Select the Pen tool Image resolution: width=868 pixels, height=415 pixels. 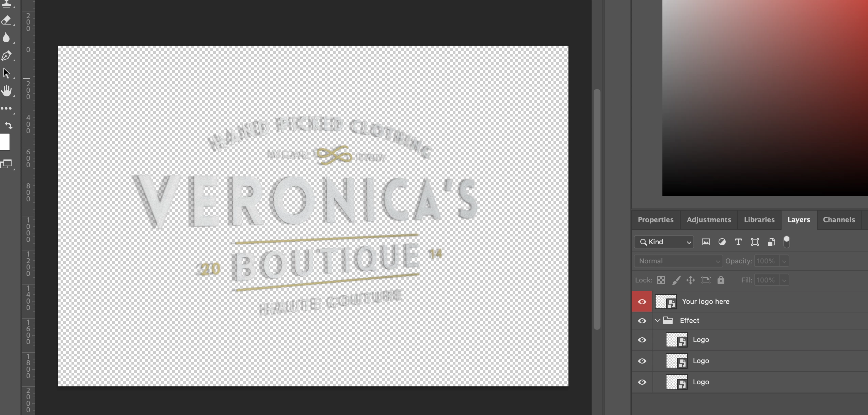click(x=6, y=56)
